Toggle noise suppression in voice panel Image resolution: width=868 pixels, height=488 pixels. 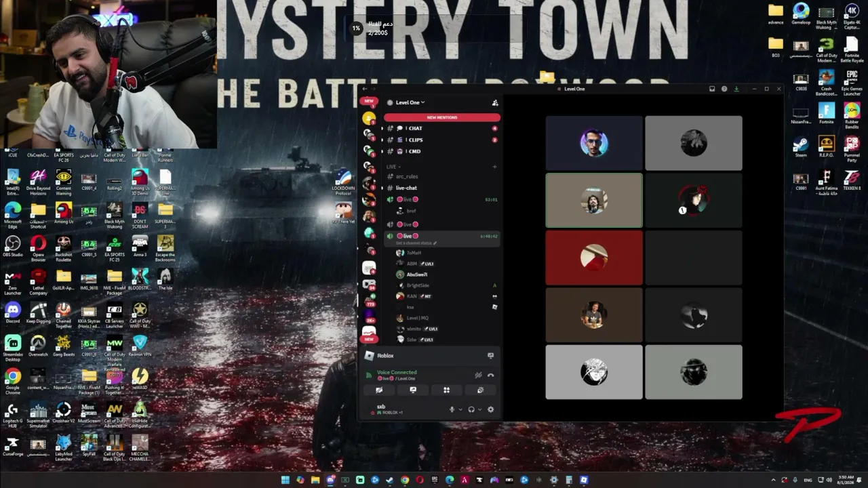point(478,375)
